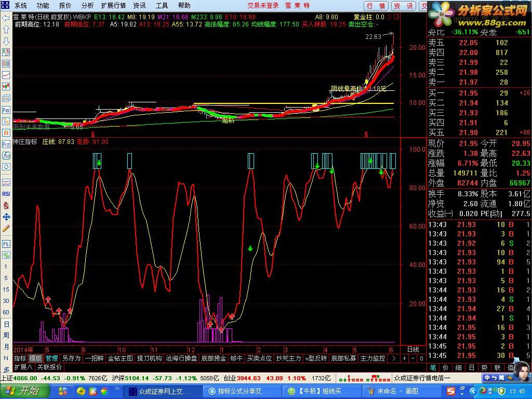Select the N custom period
Viewport: 532px width, 399px height.
pyautogui.click(x=6, y=358)
